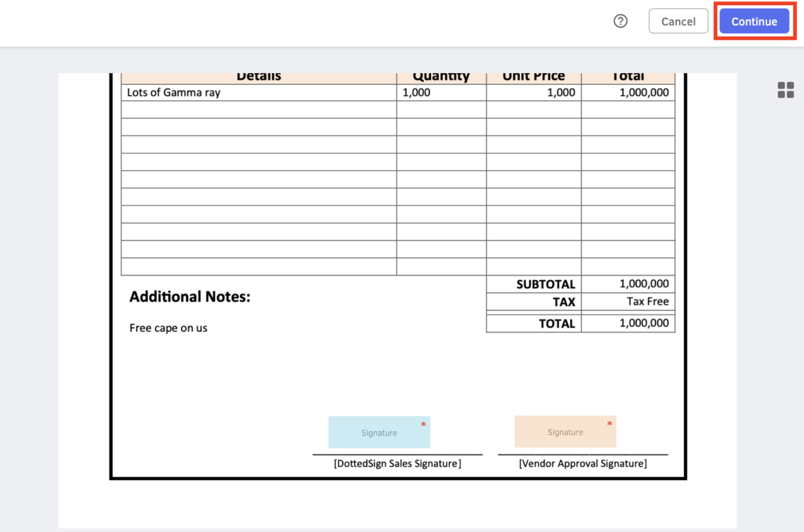Cancel the document setup
Viewport: 804px width, 532px height.
click(x=678, y=21)
